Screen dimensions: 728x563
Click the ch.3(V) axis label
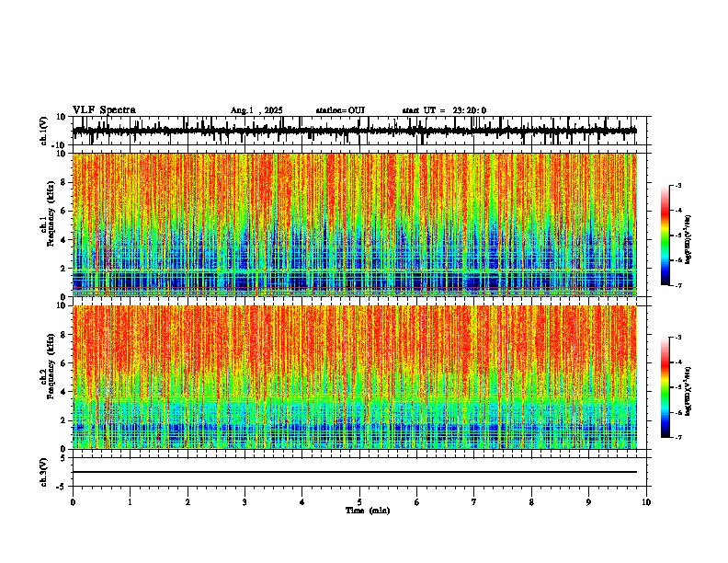point(44,472)
